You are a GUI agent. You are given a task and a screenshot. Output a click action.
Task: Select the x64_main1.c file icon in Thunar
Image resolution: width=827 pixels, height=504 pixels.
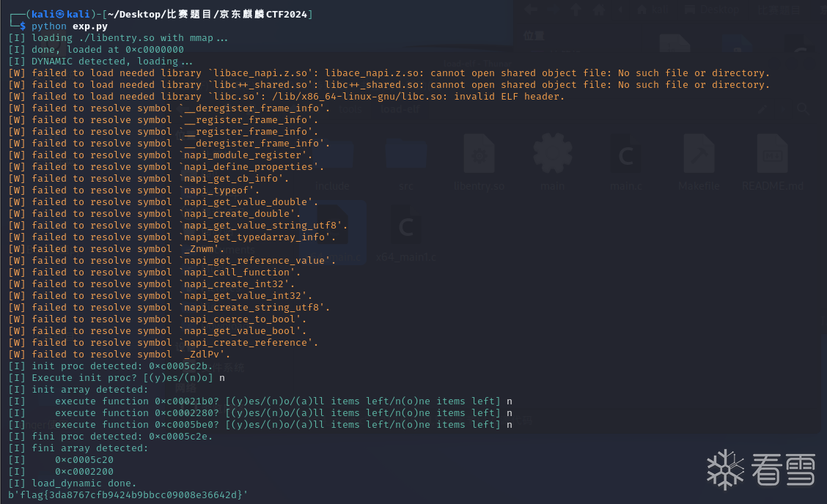(x=405, y=226)
